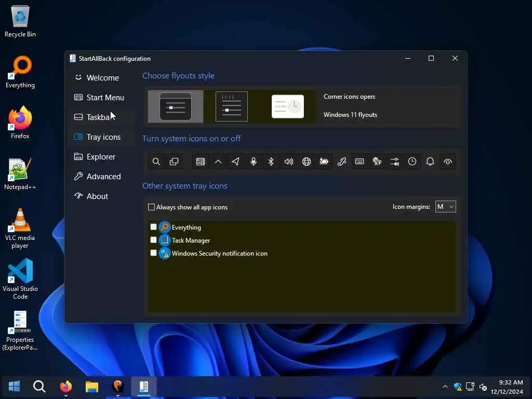Toggle the Battery power system icon
Image resolution: width=532 pixels, height=399 pixels.
point(324,162)
